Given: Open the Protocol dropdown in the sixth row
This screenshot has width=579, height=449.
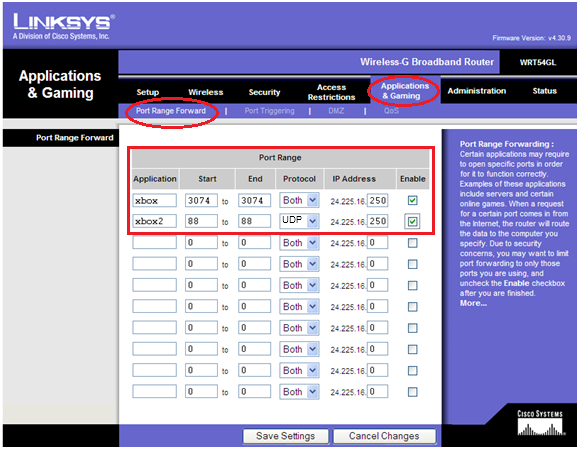Looking at the screenshot, I should 299,307.
